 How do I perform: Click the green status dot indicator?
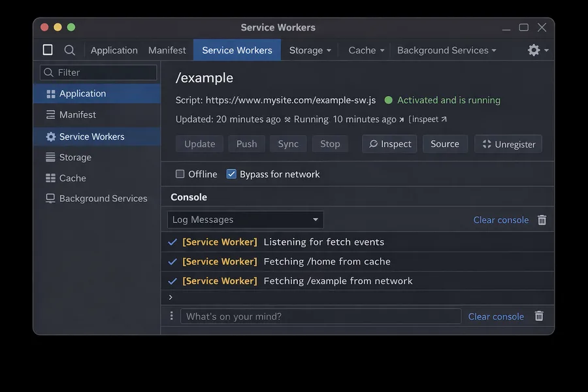tap(389, 100)
